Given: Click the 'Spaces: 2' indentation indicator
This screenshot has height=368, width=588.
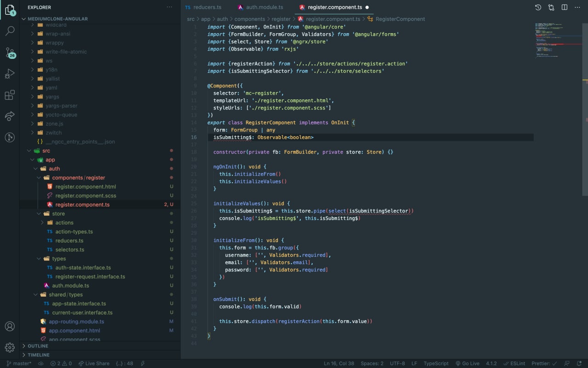Looking at the screenshot, I should point(372,363).
